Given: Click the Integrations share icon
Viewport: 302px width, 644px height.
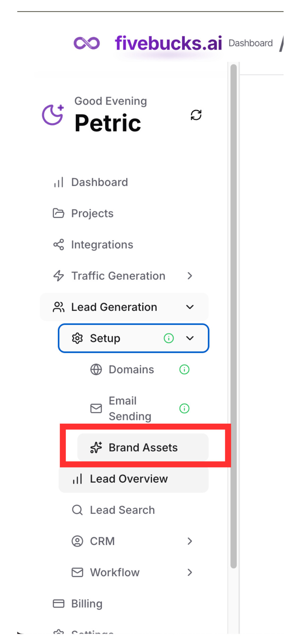Looking at the screenshot, I should [x=58, y=245].
